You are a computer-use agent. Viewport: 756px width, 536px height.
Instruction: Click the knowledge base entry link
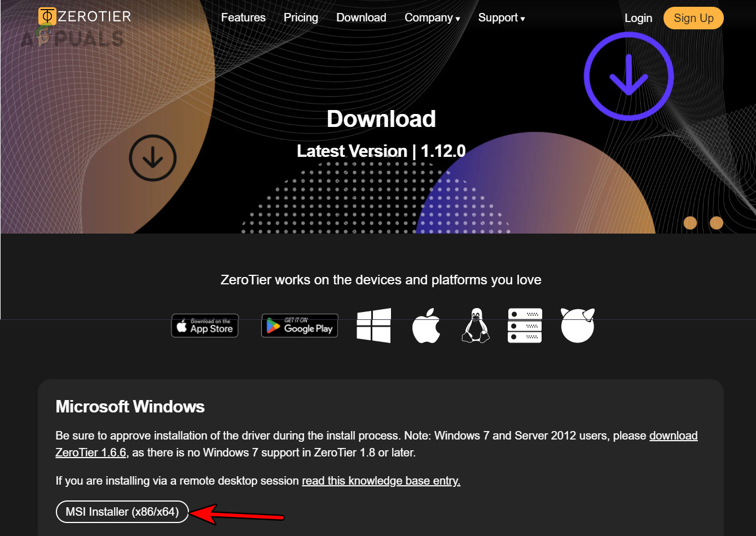pyautogui.click(x=380, y=481)
